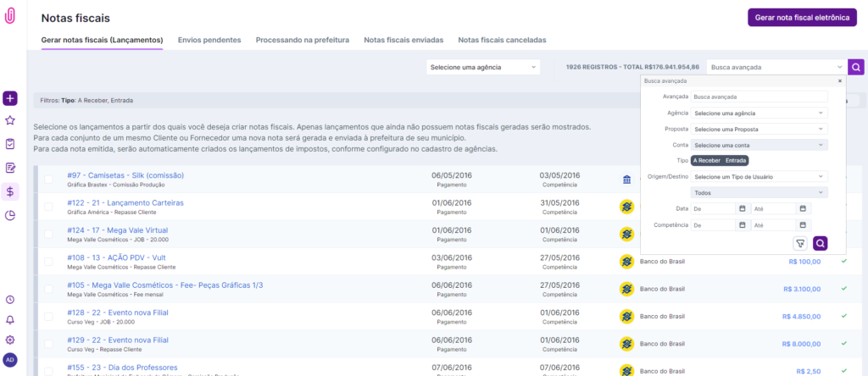Check the box for #124 Mega Vale Virtual

(x=48, y=234)
